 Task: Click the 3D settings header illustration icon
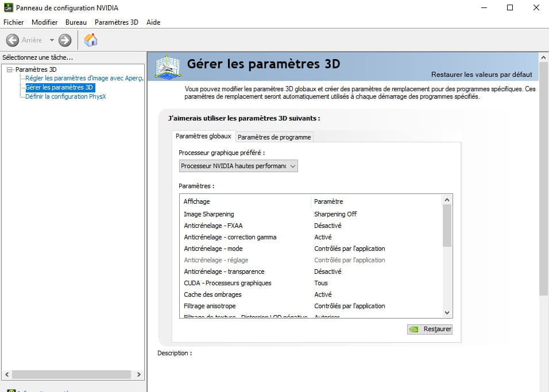[x=168, y=67]
